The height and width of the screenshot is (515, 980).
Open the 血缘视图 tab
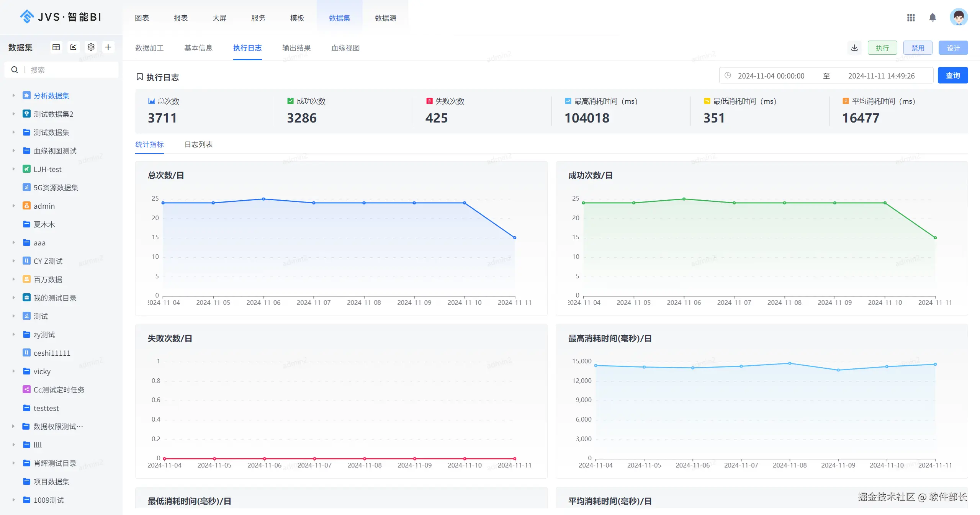345,48
